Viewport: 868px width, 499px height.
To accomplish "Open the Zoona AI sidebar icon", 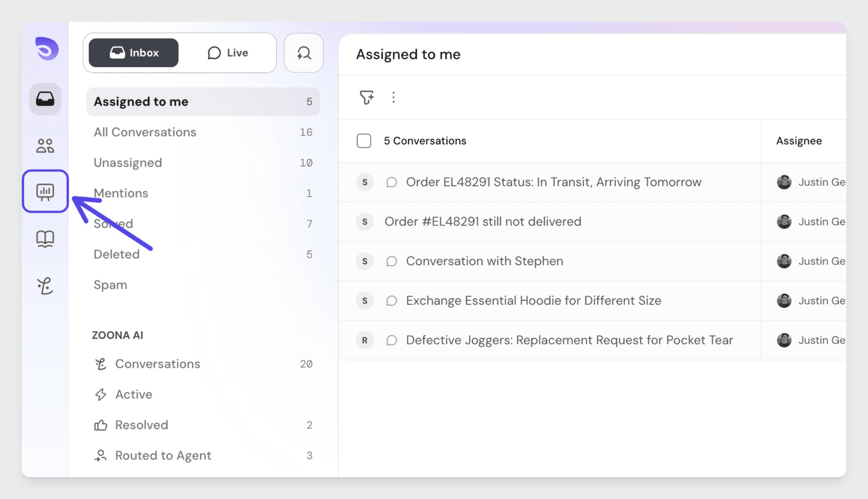I will point(45,286).
